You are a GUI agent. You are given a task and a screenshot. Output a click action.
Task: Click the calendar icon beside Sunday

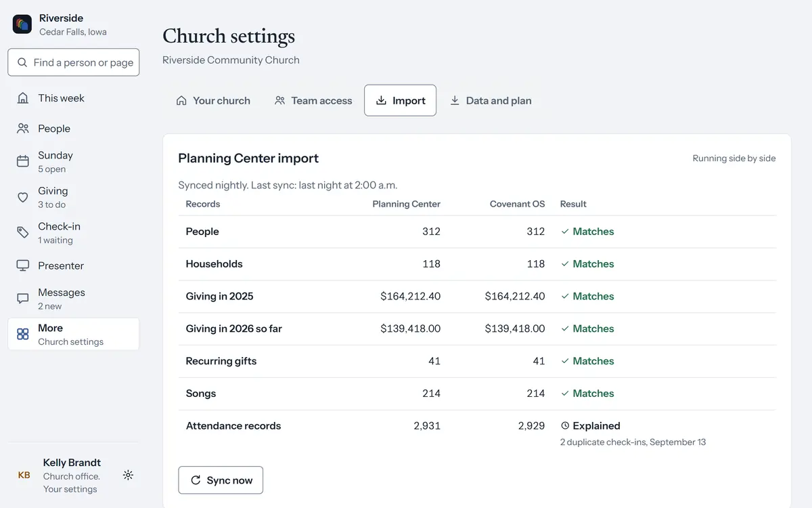[x=23, y=161]
